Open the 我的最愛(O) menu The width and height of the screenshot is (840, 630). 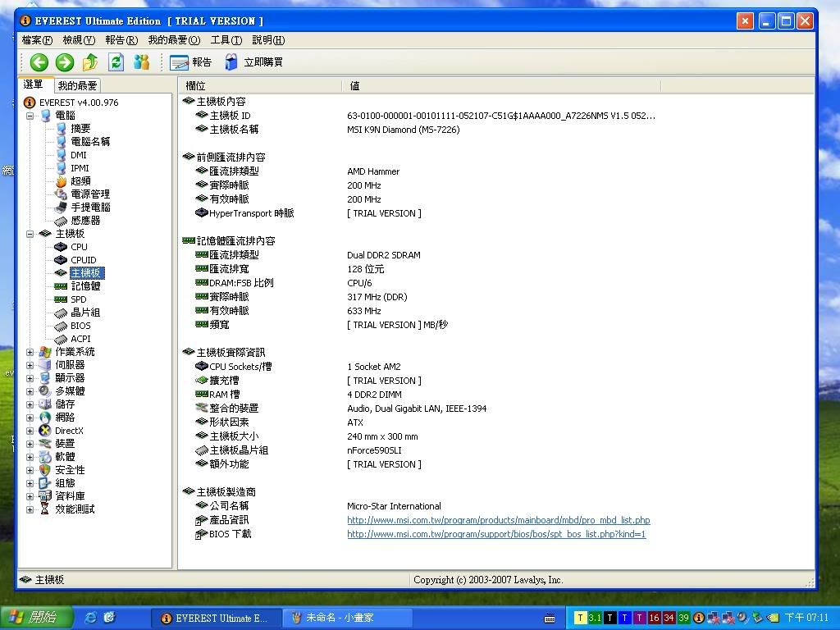pos(174,39)
